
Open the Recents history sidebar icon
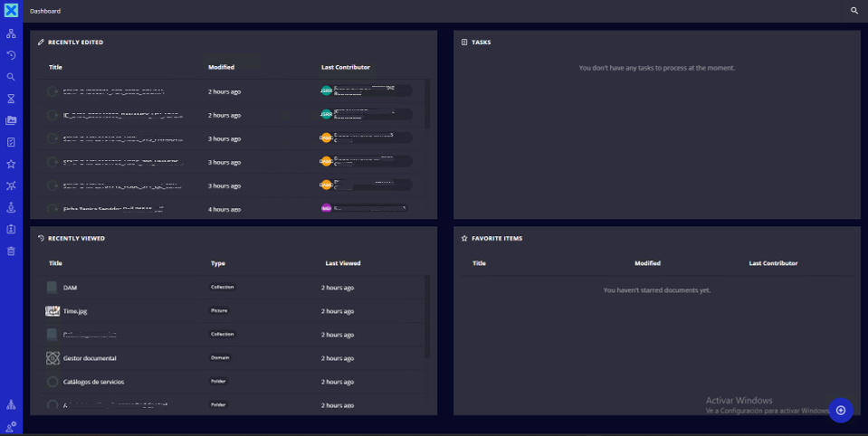tap(11, 55)
